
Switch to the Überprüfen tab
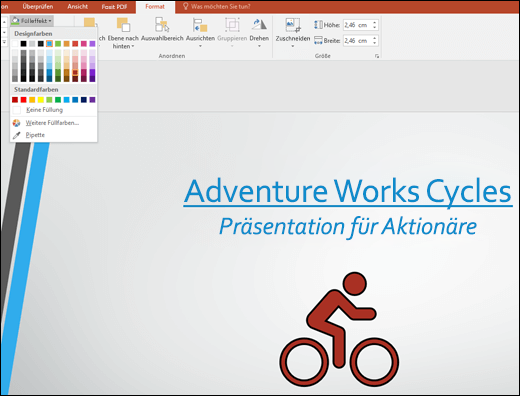38,6
